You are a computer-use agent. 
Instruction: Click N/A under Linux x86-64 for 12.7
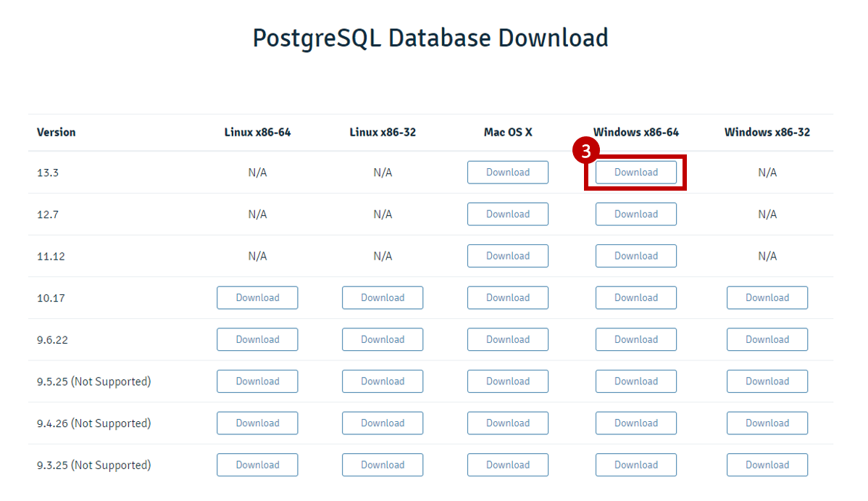(x=257, y=215)
